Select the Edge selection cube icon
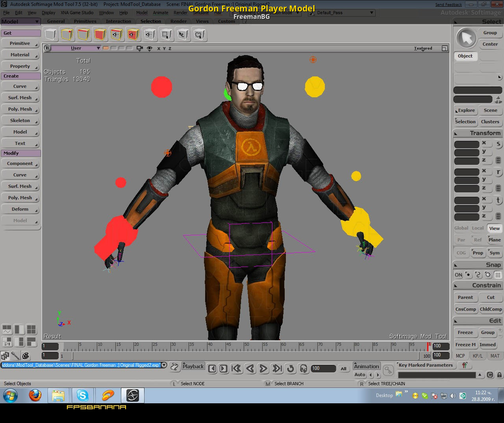 [83, 35]
